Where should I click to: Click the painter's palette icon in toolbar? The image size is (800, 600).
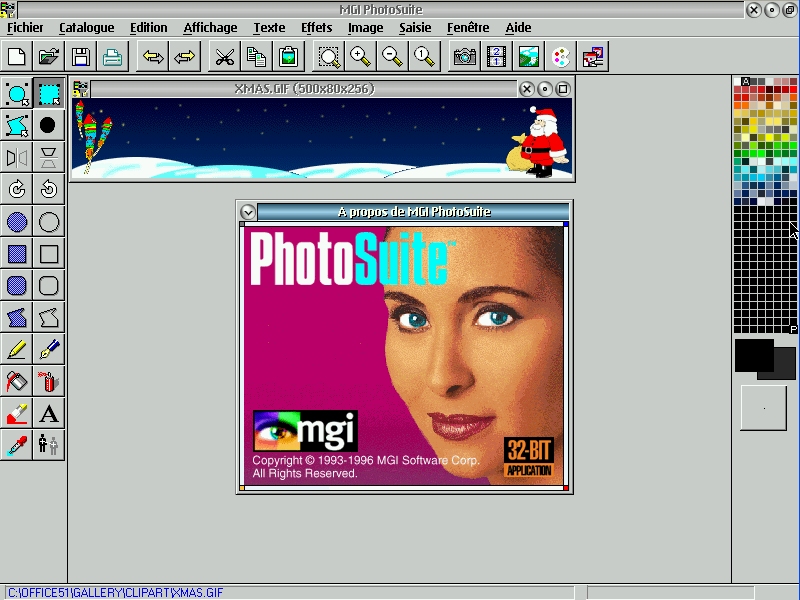(561, 57)
